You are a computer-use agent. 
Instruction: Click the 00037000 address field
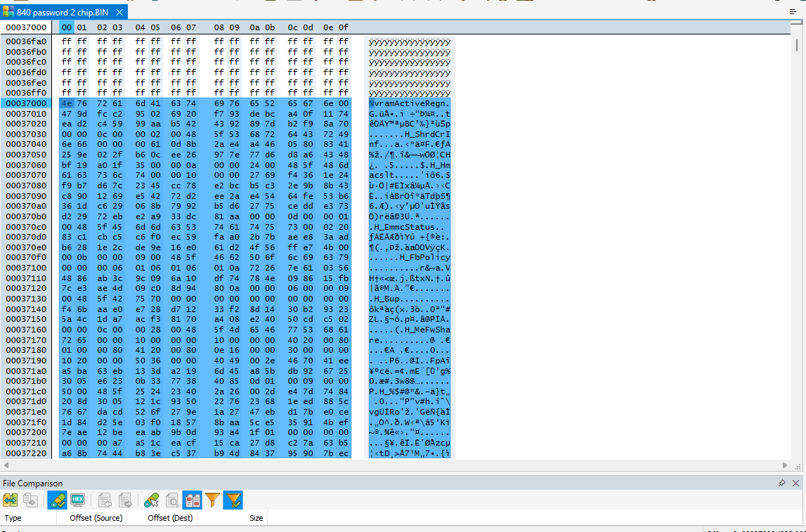tap(26, 27)
